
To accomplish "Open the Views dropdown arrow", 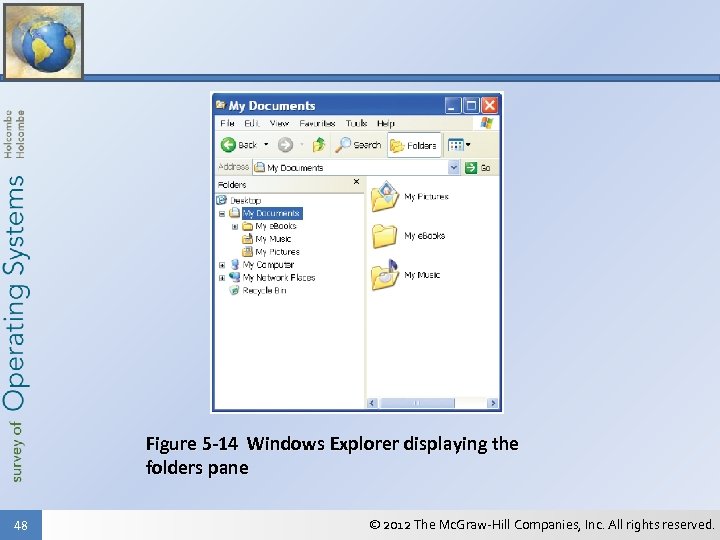I will point(468,145).
